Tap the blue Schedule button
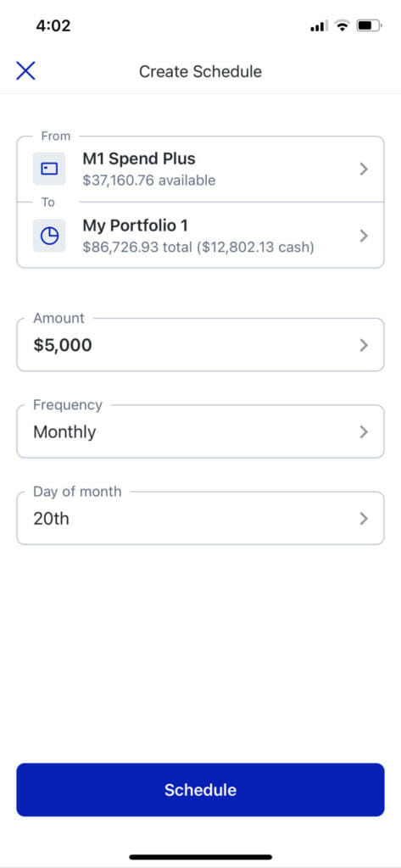This screenshot has width=401, height=868. pyautogui.click(x=200, y=790)
